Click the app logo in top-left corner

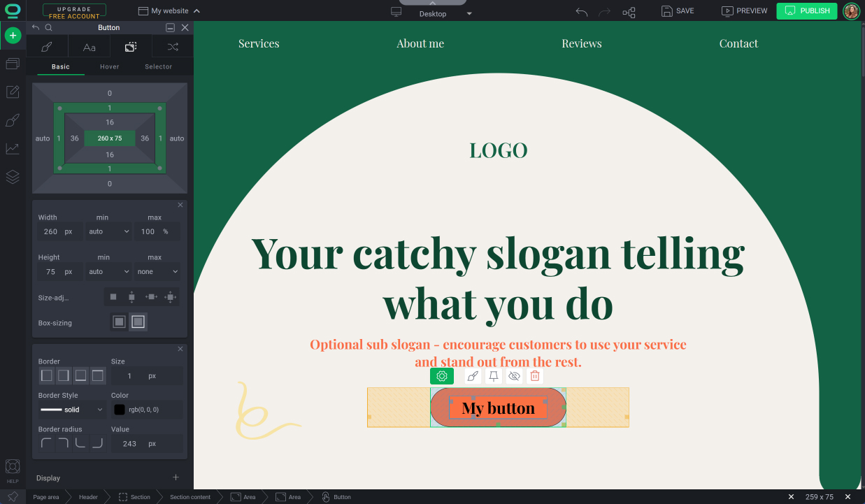click(x=13, y=10)
